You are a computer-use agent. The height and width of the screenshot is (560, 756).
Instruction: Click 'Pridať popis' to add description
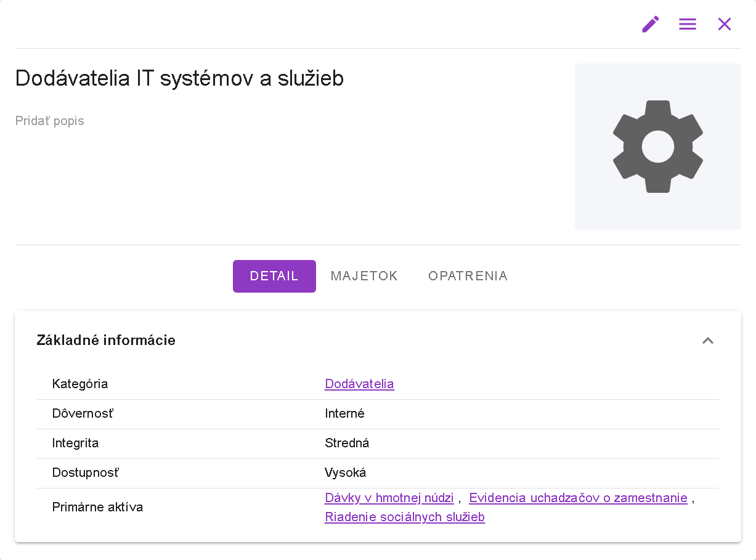[50, 121]
